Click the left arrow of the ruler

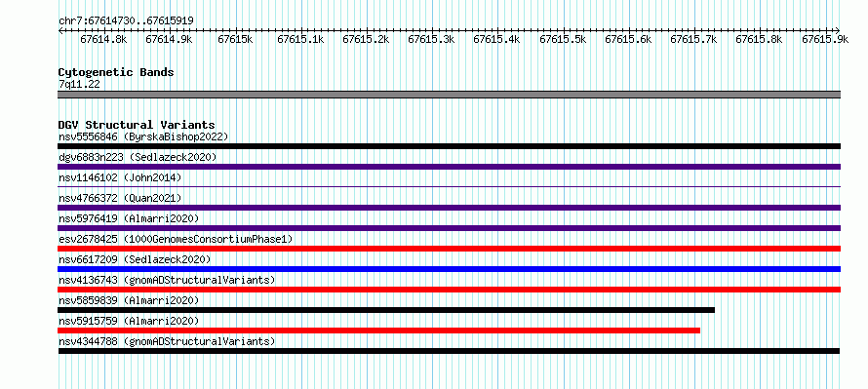tap(60, 30)
